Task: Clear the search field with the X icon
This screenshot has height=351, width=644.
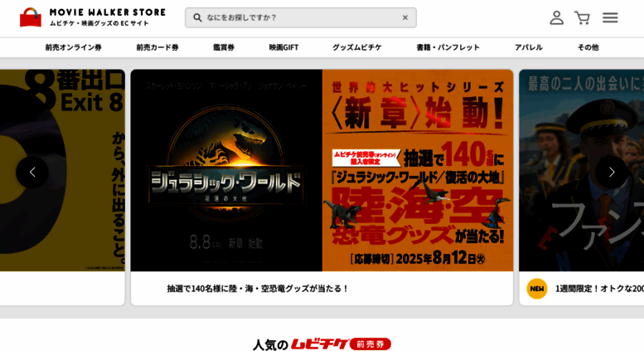Action: 405,17
